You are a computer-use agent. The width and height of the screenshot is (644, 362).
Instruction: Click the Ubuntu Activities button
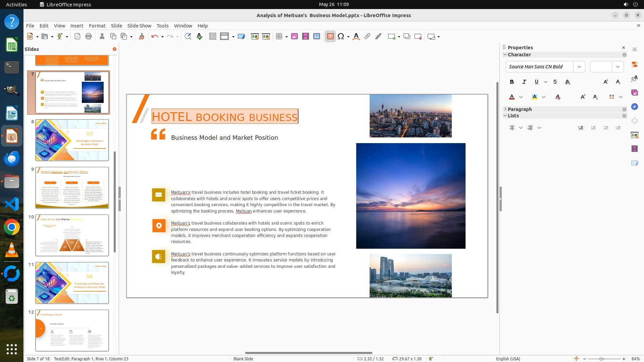click(x=16, y=4)
